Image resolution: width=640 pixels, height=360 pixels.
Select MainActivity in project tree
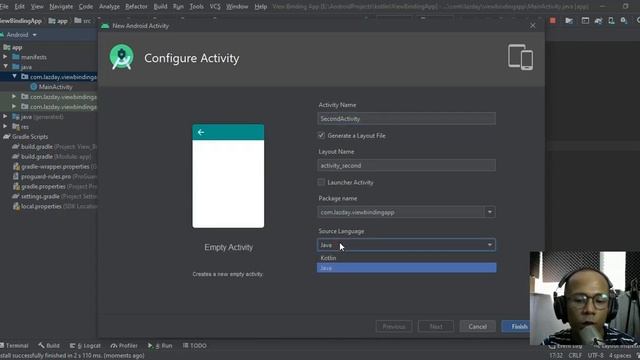[56, 87]
